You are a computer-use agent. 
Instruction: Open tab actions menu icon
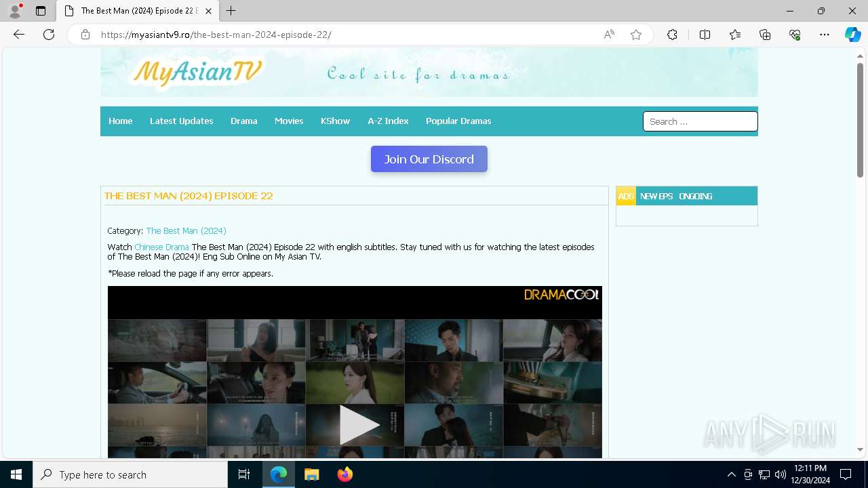click(41, 11)
